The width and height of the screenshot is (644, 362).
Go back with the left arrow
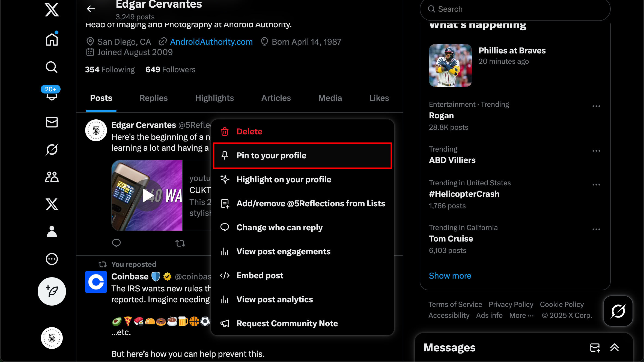pos(91,9)
